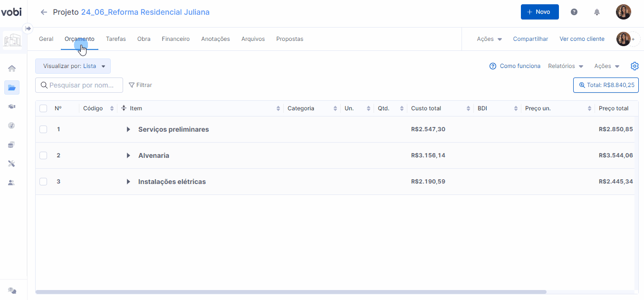This screenshot has width=644, height=300.
Task: Click the Novo button
Action: [540, 12]
